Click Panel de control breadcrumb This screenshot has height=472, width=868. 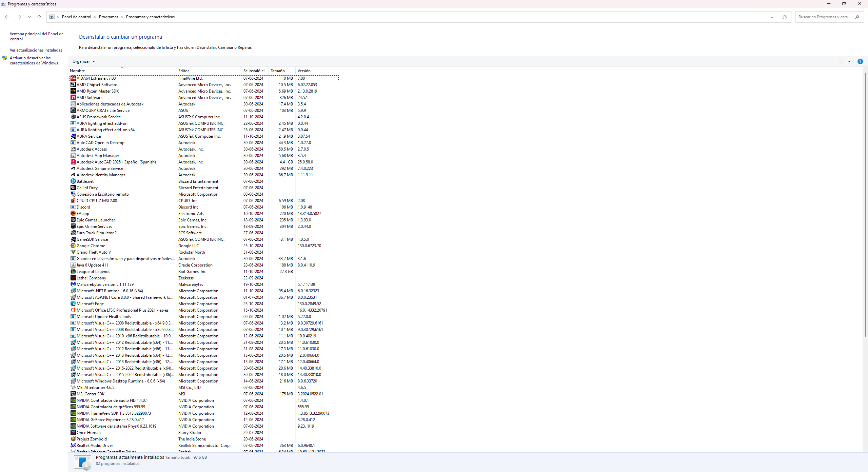[x=77, y=17]
